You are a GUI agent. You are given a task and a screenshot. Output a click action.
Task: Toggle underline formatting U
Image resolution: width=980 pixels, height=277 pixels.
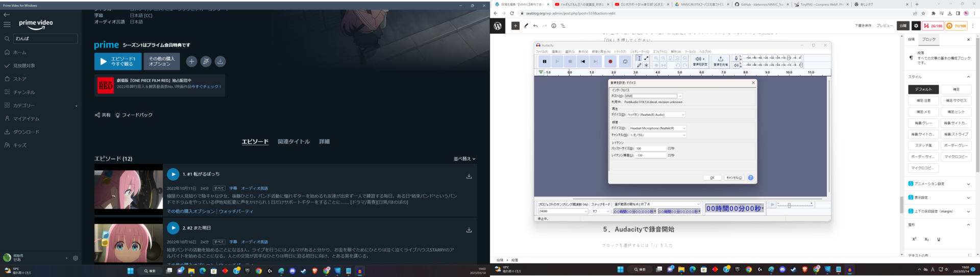[x=938, y=239]
